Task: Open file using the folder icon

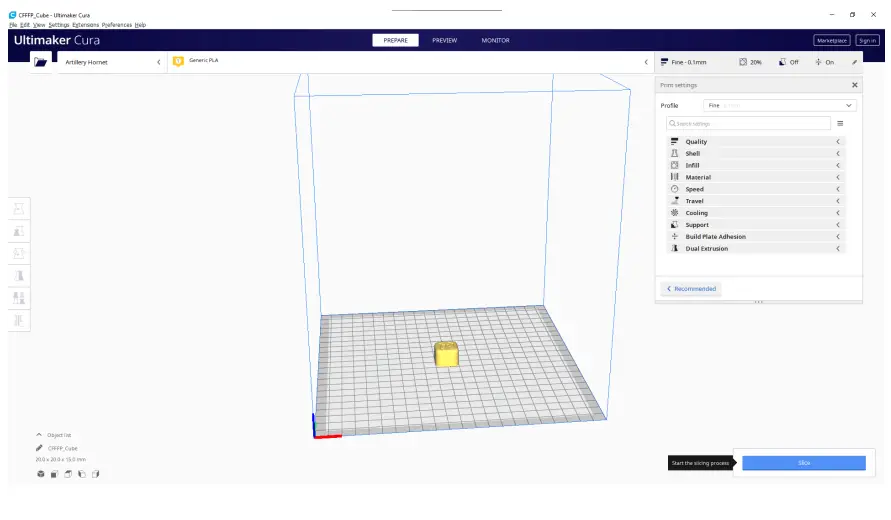Action: (x=40, y=62)
